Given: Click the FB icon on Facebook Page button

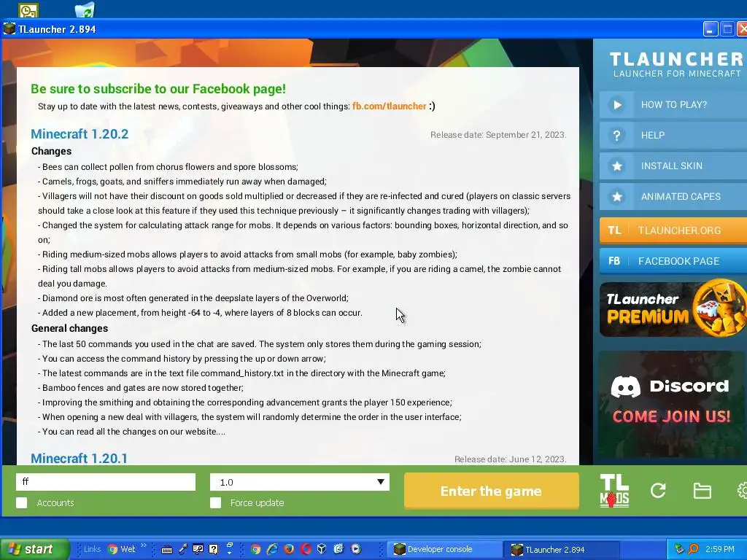Looking at the screenshot, I should [614, 261].
